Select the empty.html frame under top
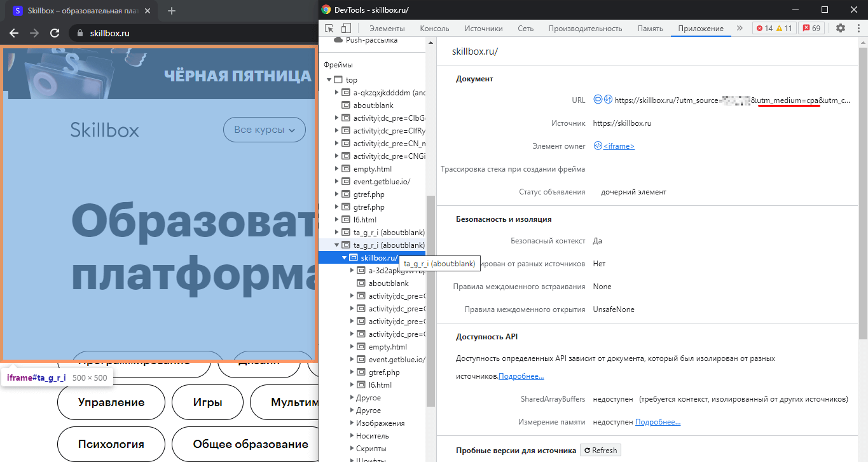 click(x=372, y=169)
